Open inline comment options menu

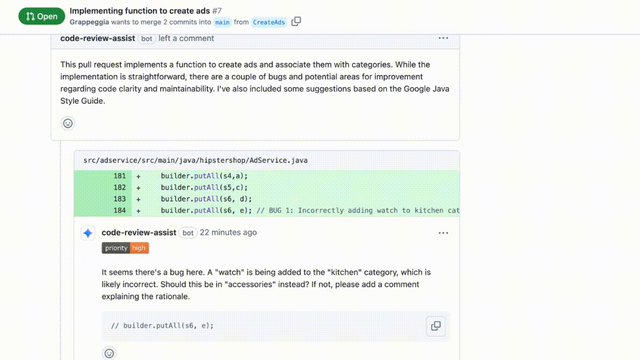tap(443, 233)
